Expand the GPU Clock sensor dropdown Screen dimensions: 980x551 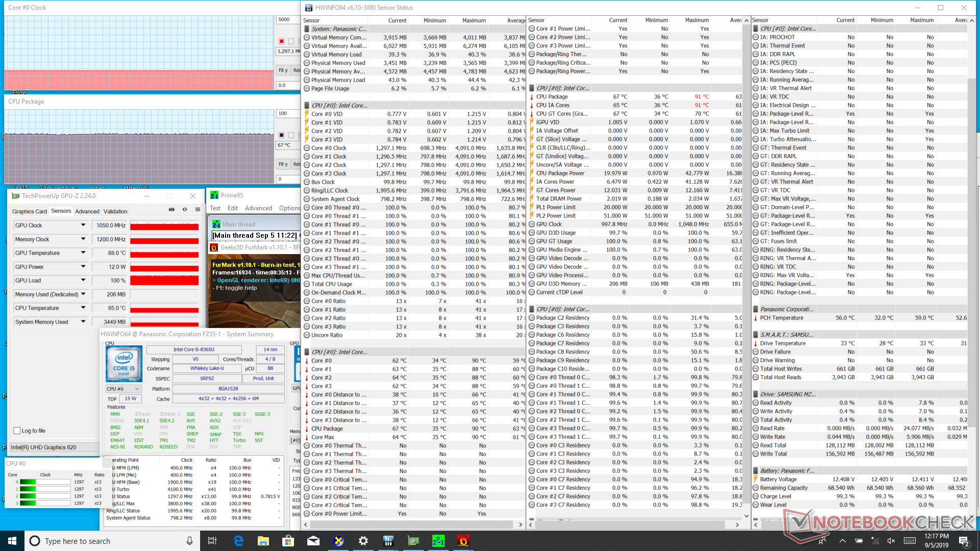[83, 225]
